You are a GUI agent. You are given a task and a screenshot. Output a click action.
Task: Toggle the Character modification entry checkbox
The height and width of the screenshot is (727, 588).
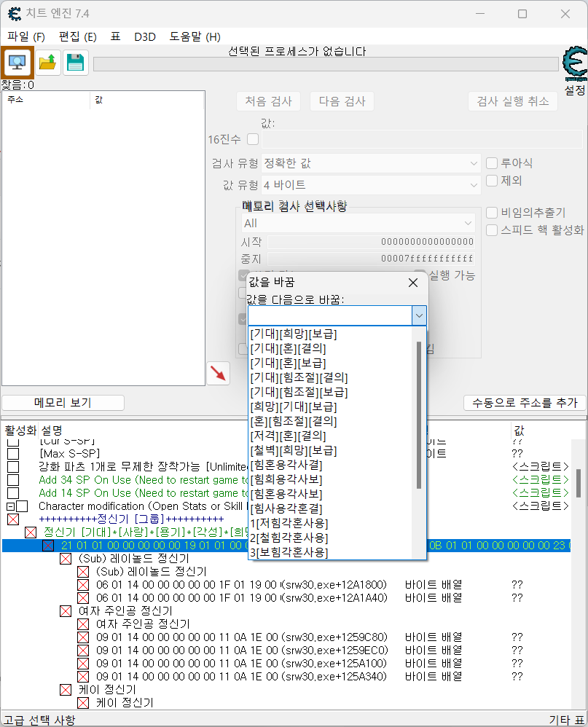[x=22, y=506]
